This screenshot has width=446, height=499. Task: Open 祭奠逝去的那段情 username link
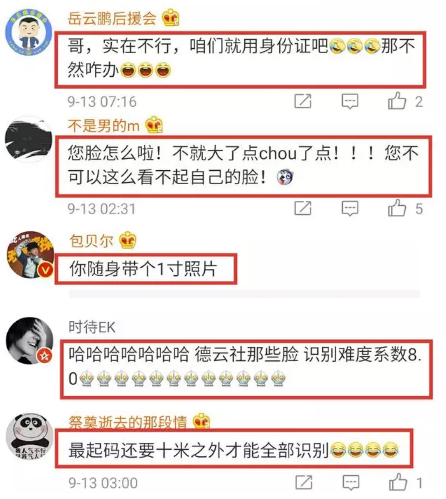point(127,422)
